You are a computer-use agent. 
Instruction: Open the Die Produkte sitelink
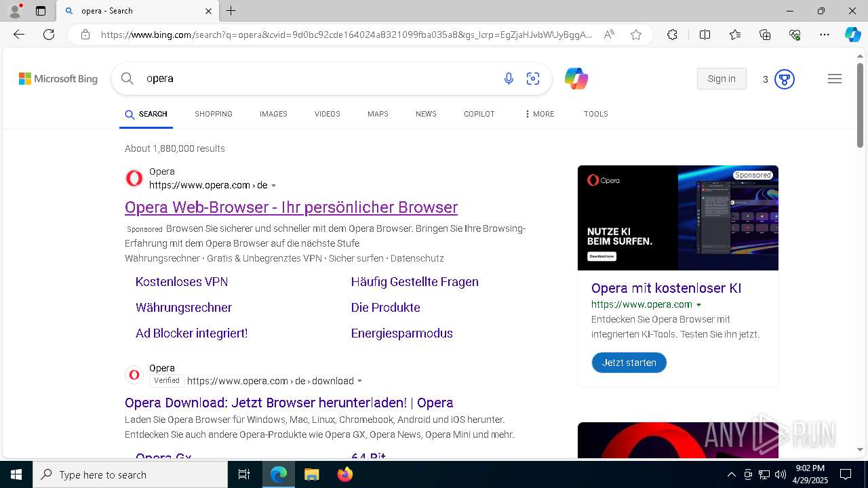(386, 308)
